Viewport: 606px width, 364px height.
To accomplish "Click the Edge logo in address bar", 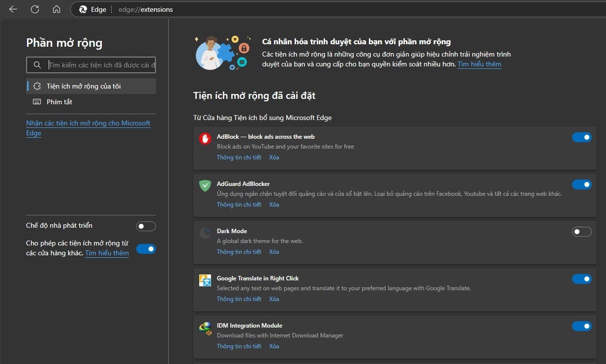I will click(x=83, y=9).
